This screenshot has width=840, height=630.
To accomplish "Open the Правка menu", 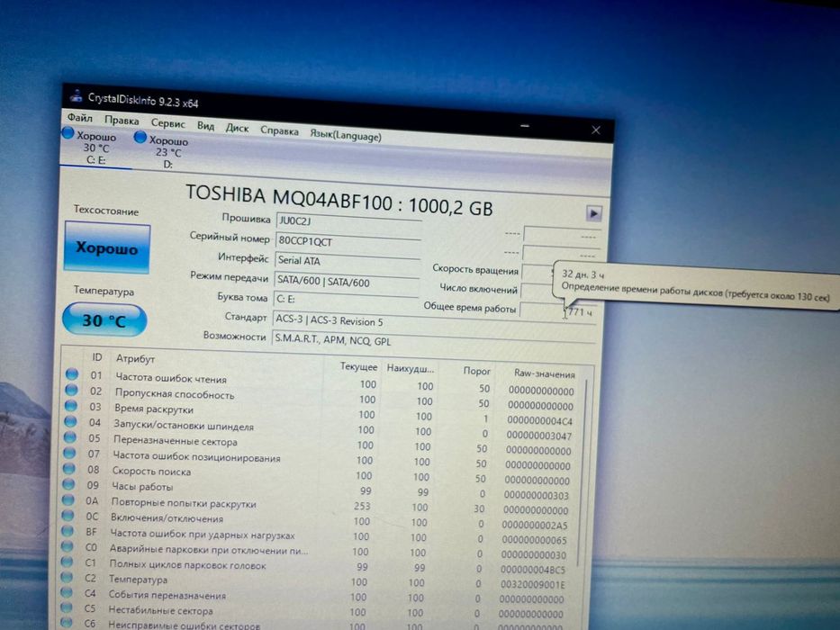I will [122, 121].
